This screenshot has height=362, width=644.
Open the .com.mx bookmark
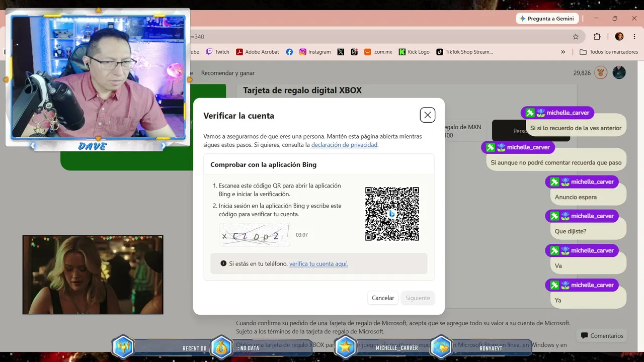[x=378, y=52]
